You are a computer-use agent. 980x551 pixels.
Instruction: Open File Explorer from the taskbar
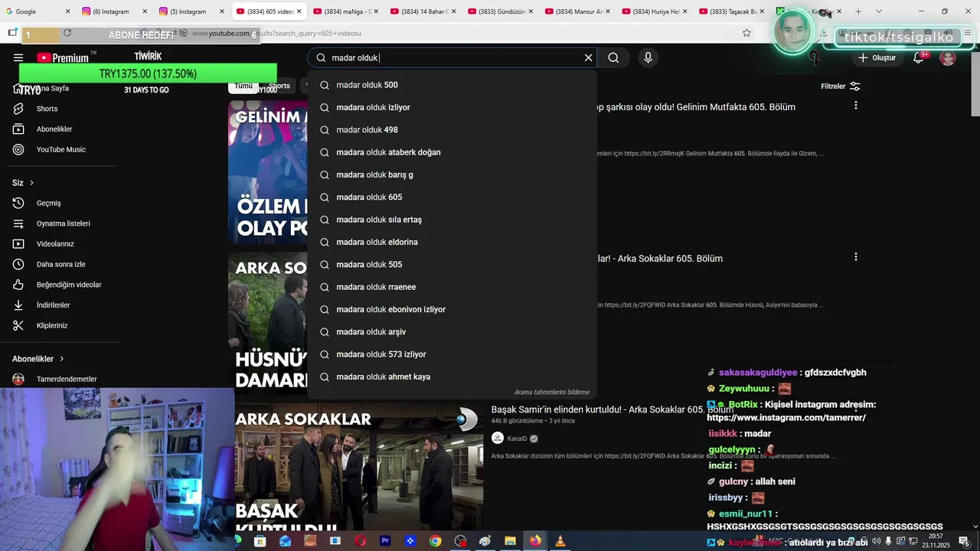pos(510,541)
